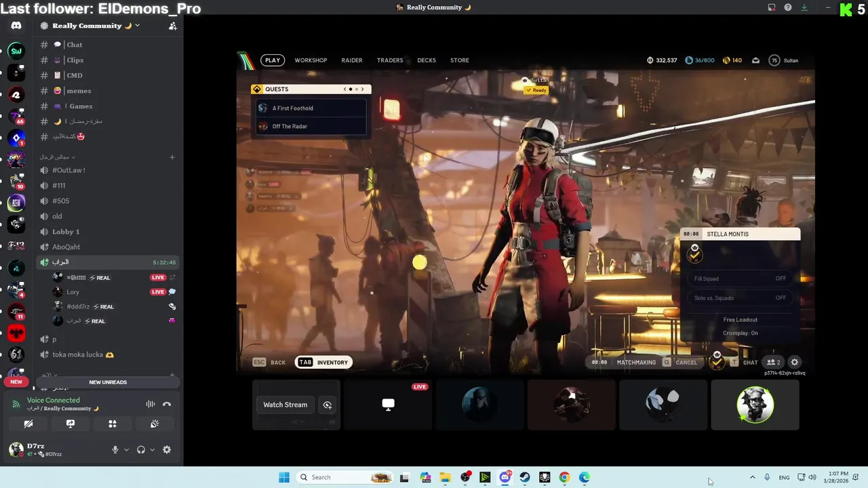Open the RAIDER tab

point(351,60)
